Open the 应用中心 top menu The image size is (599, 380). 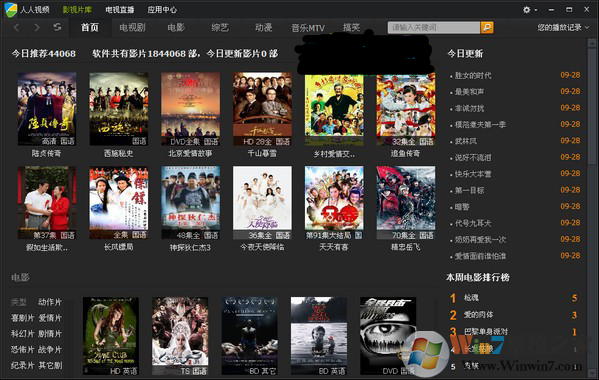pos(162,10)
